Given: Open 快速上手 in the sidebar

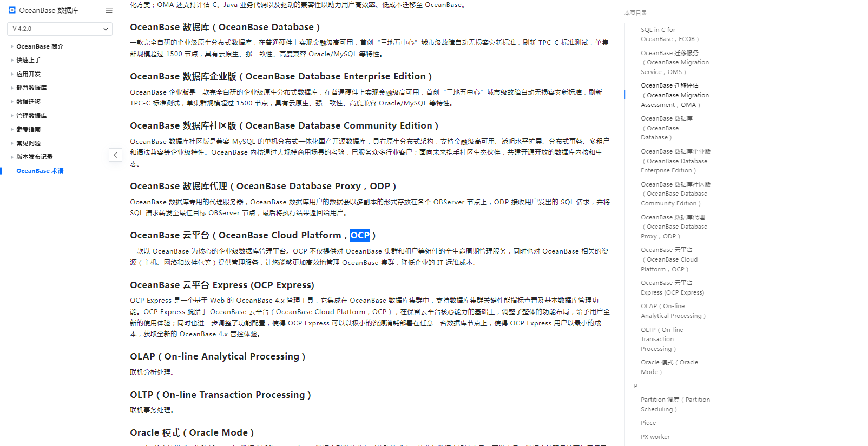Looking at the screenshot, I should (29, 60).
